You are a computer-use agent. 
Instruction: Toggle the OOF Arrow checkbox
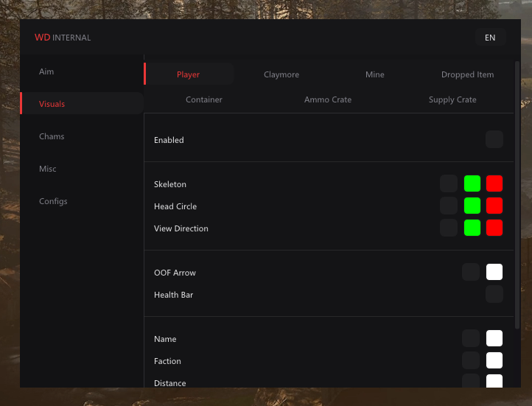[x=471, y=272]
